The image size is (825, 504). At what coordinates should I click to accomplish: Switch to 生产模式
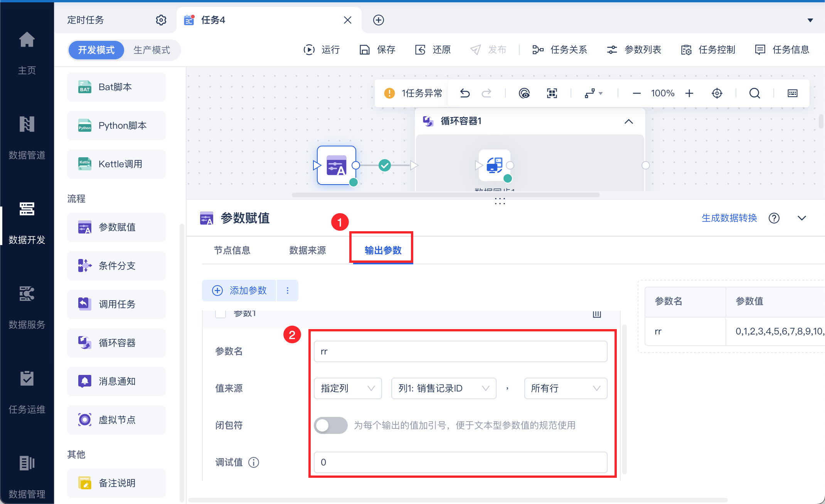[152, 50]
